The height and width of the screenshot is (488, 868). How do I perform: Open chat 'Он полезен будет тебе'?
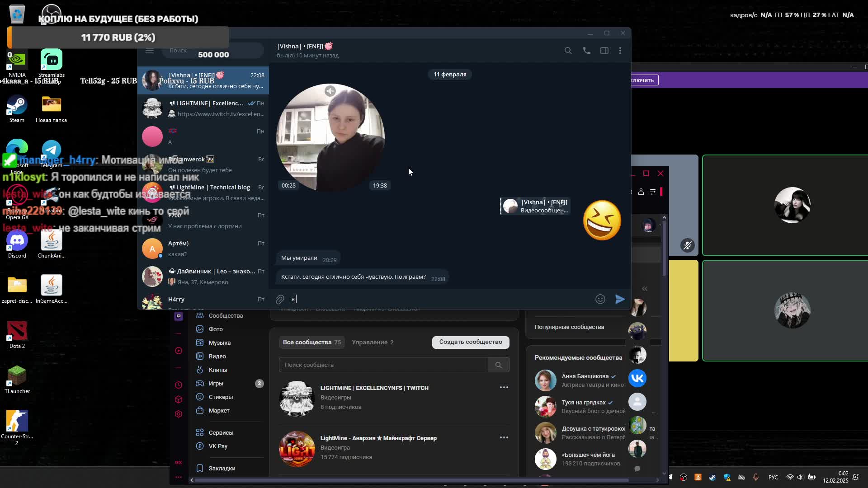(203, 164)
